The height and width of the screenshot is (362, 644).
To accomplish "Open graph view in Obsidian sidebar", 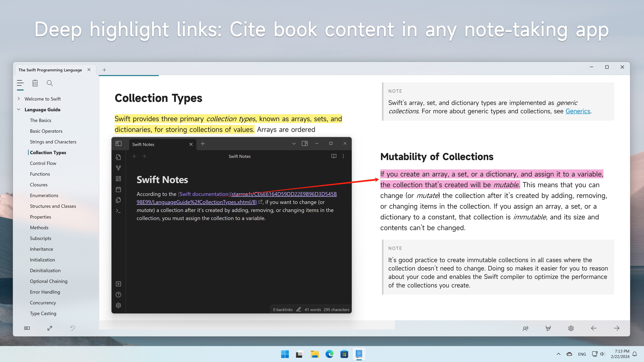I will pyautogui.click(x=119, y=168).
